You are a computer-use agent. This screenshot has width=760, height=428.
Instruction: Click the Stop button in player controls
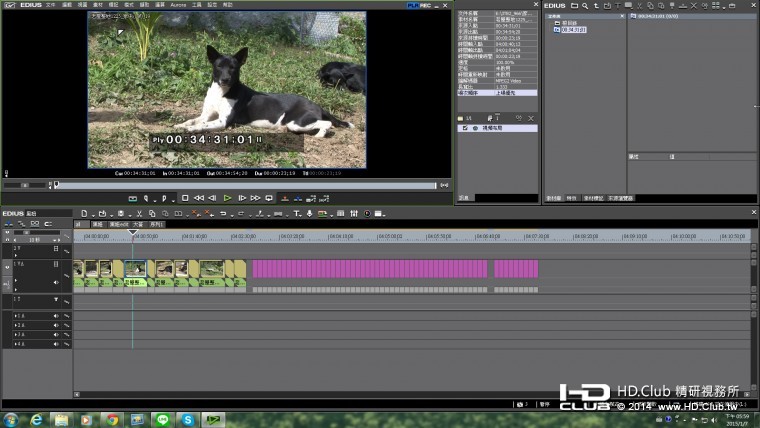(x=185, y=198)
